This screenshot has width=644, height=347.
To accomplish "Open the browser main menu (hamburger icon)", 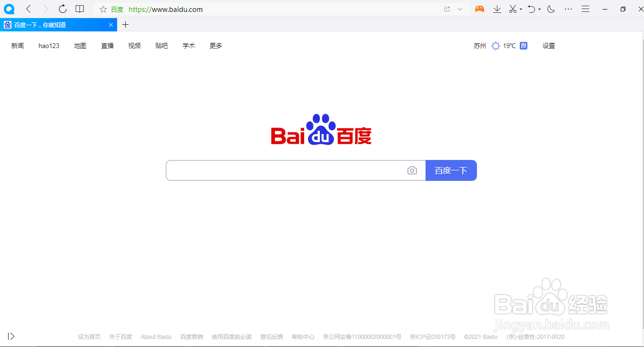I will pos(585,9).
